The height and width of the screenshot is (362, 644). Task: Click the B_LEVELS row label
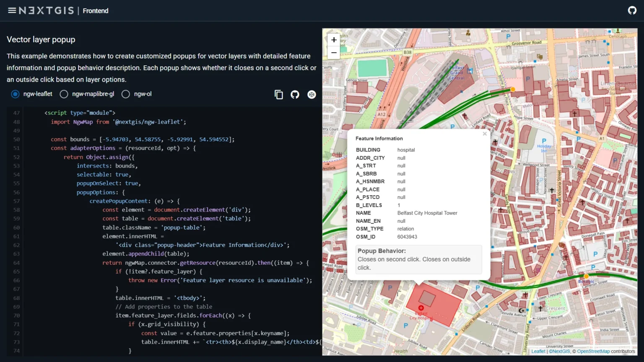point(369,205)
